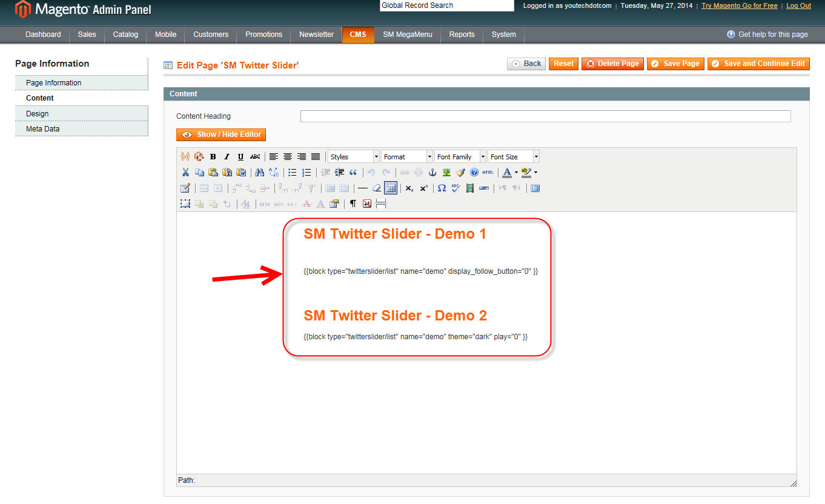Insert a horizontal rule line
This screenshot has width=825, height=504.
[x=363, y=188]
